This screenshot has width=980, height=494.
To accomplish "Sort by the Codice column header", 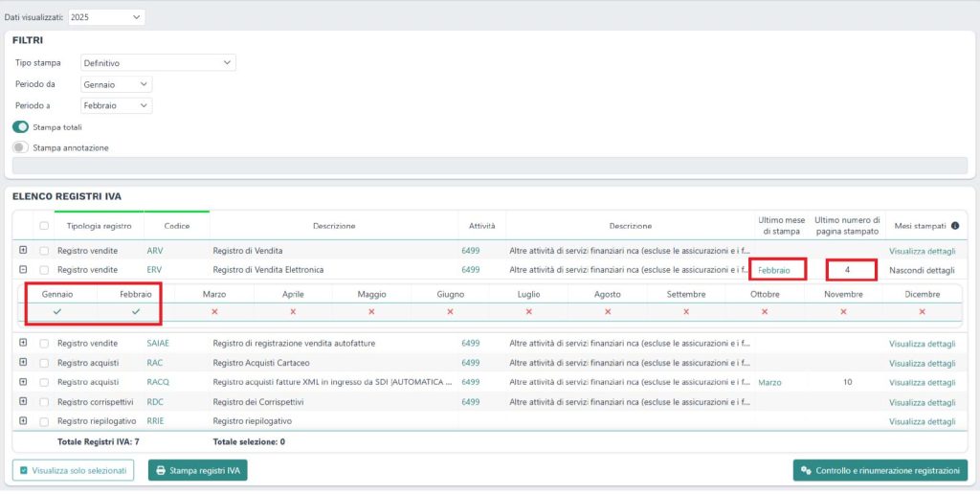I will 176,226.
